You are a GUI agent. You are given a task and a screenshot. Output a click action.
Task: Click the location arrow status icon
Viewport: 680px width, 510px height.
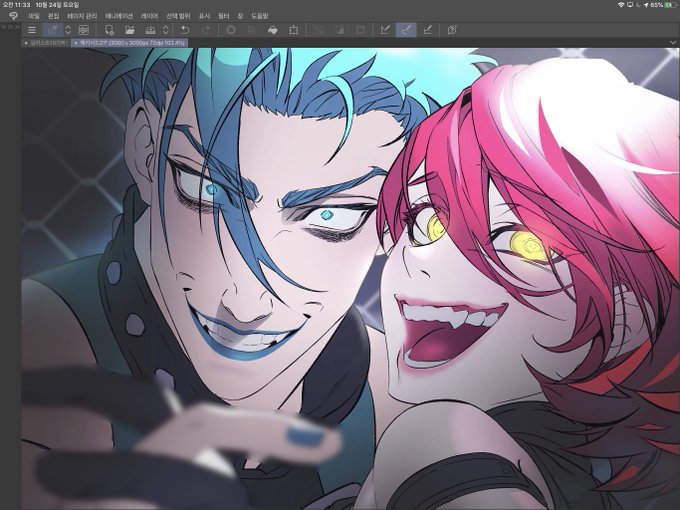646,5
